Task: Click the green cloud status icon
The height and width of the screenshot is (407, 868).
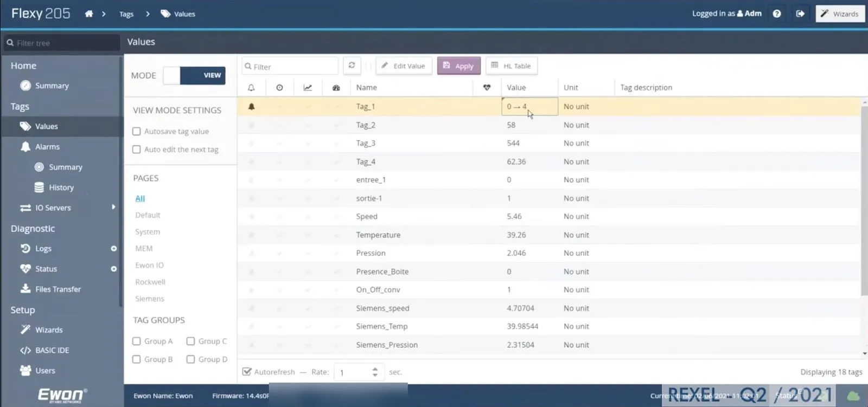Action: (x=853, y=396)
